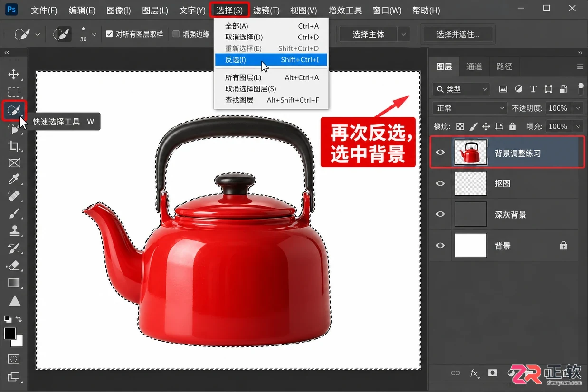Screen dimensions: 588x392
Task: Collapse the toolbox with double arrows
Action: pos(7,52)
